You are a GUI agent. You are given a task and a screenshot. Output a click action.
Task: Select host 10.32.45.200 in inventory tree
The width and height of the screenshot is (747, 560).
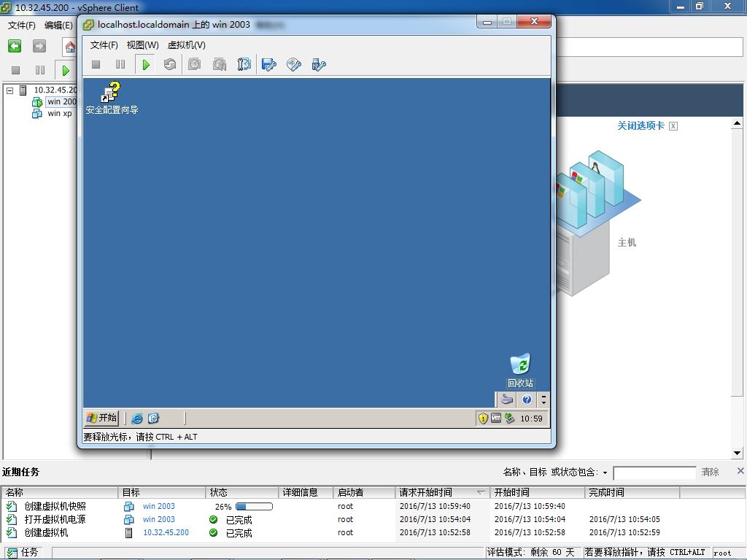(55, 90)
